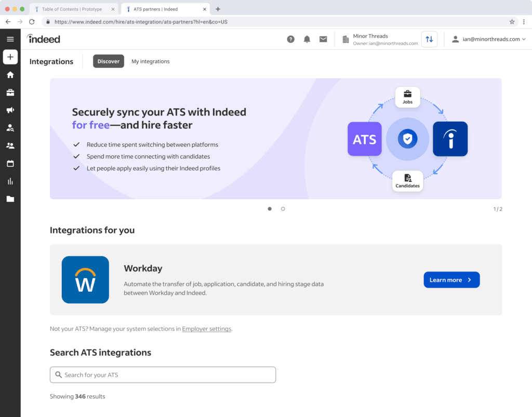Go to Home via sidebar house icon

tap(10, 75)
